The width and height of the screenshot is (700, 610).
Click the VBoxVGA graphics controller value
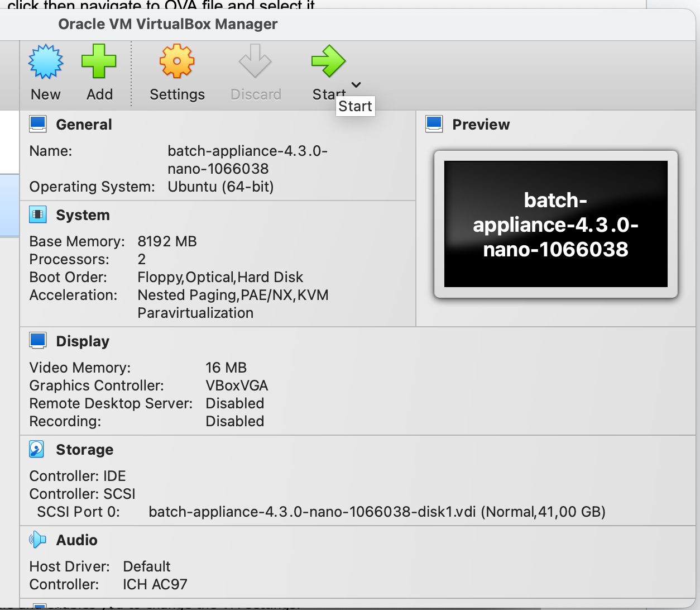tap(237, 385)
